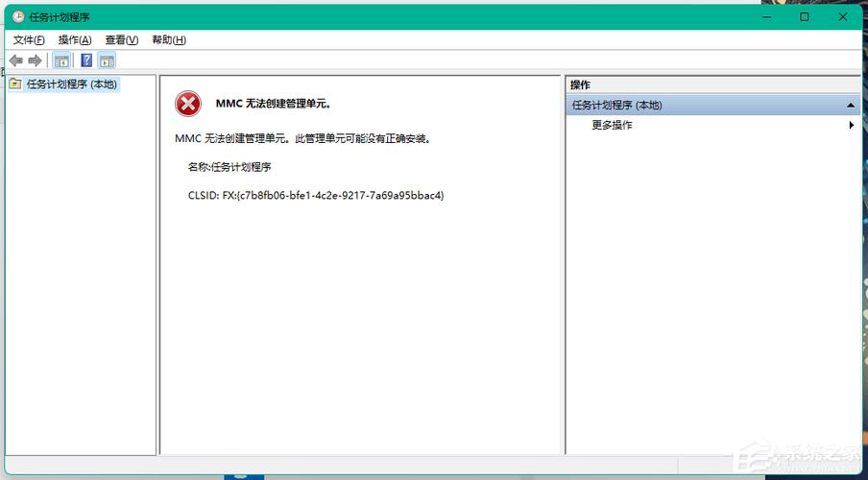
Task: Open the 操作(A) menu
Action: 75,40
